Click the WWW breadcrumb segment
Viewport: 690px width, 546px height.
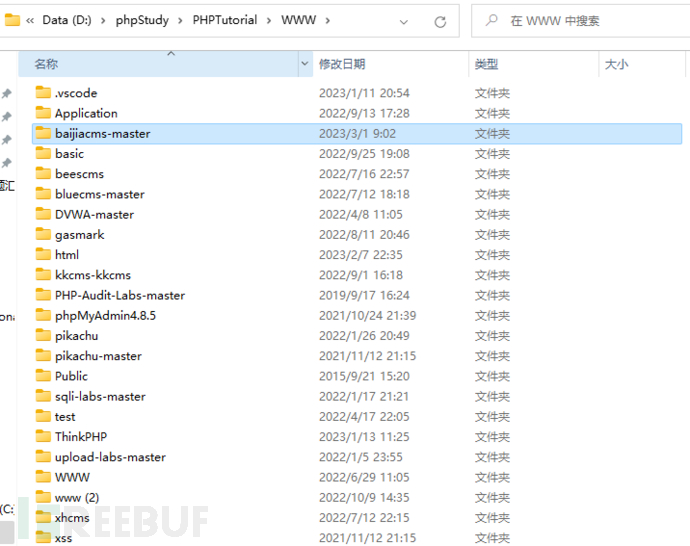tap(299, 20)
